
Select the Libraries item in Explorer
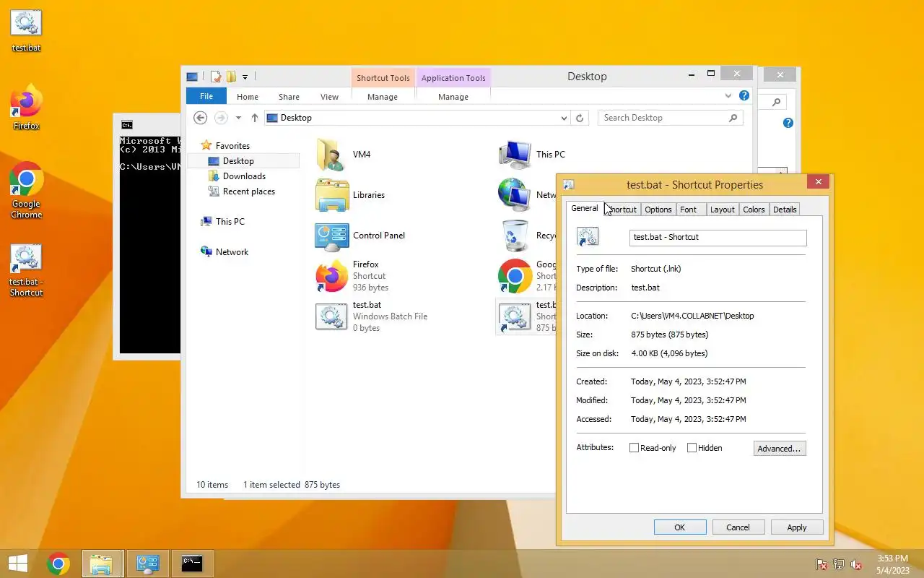(x=351, y=195)
